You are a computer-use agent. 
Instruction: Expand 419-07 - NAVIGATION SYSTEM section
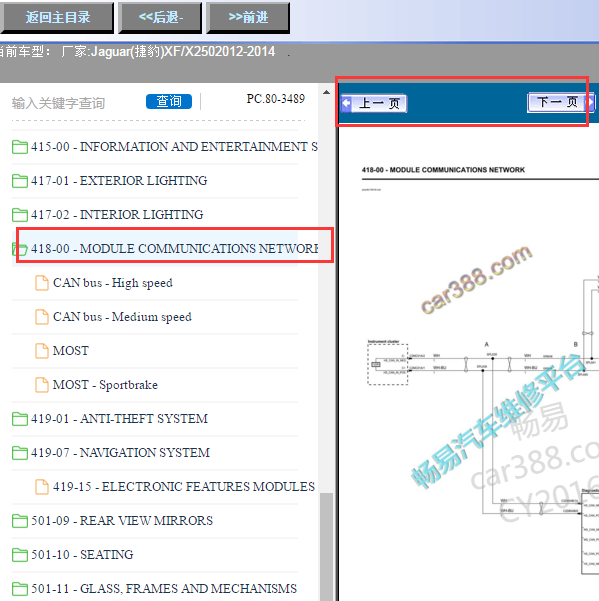tap(121, 453)
